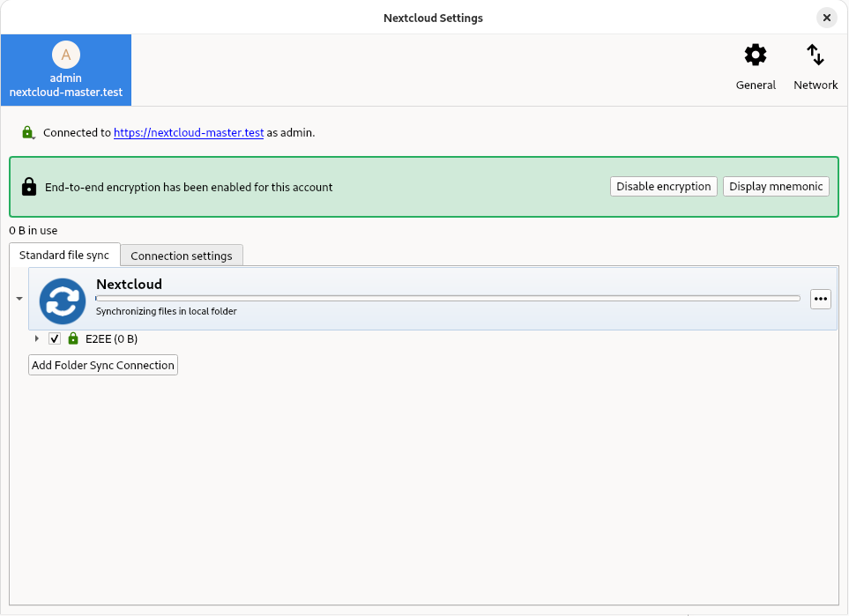849x616 pixels.
Task: Click the Nextcloud sync status icon
Action: (x=63, y=301)
